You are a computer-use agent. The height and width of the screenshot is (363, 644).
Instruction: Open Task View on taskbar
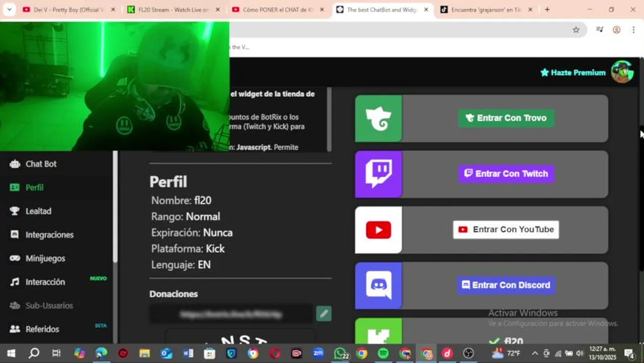pos(56,353)
